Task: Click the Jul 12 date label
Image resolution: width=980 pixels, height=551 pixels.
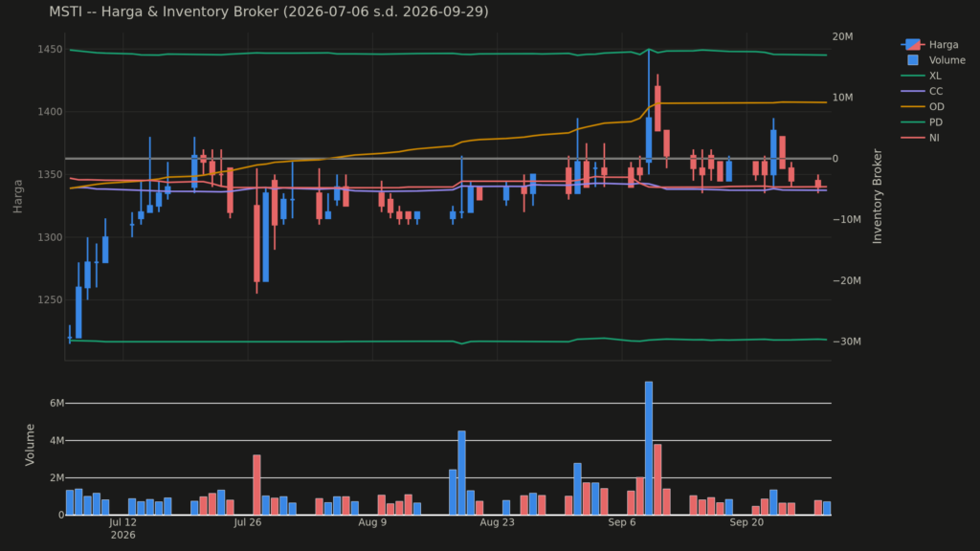Action: click(x=122, y=522)
